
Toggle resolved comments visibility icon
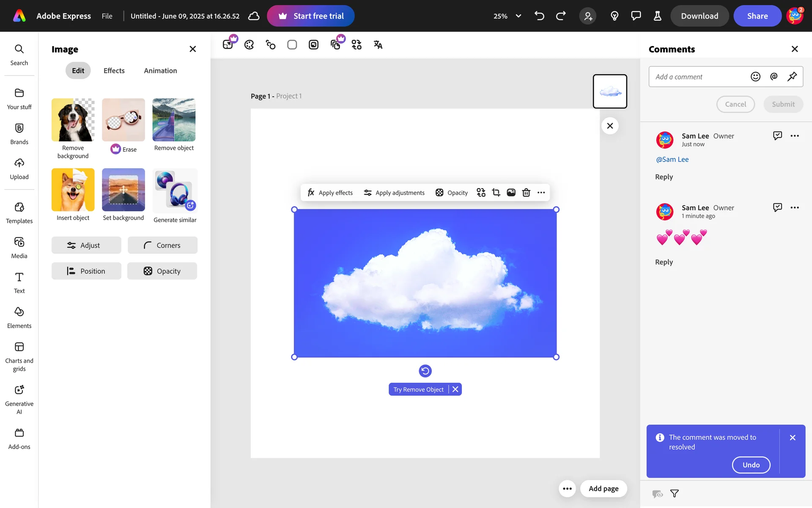pyautogui.click(x=657, y=494)
